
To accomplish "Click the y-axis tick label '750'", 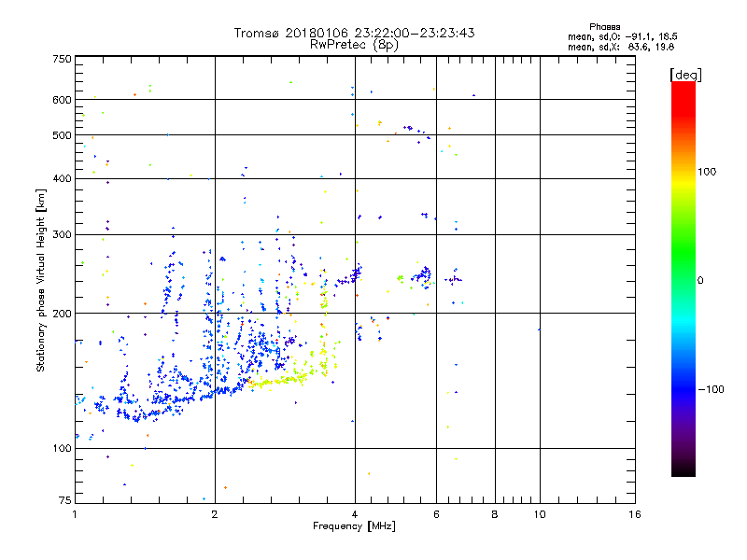I will [62, 59].
